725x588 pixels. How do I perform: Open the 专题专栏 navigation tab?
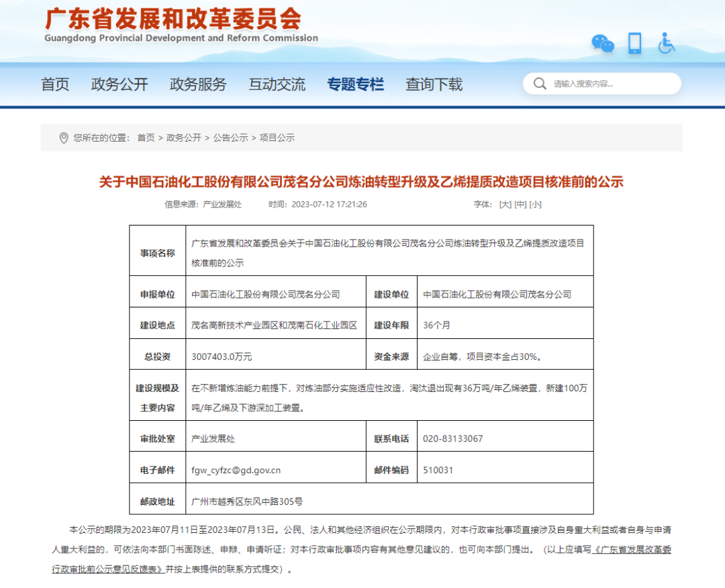click(355, 85)
